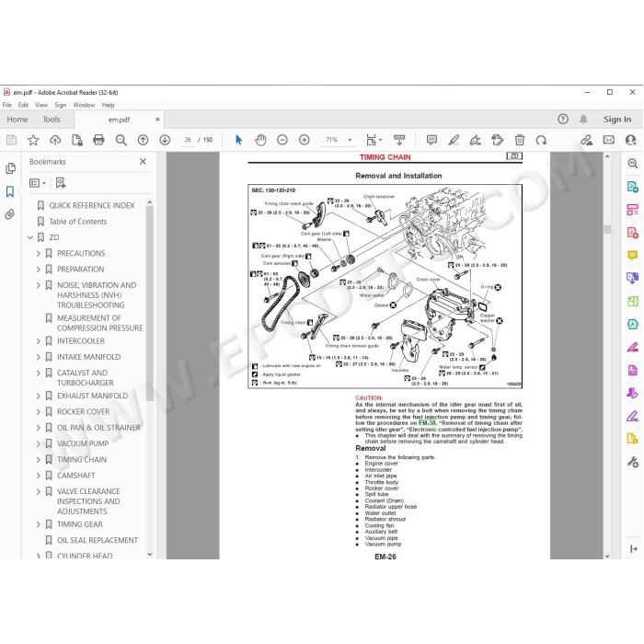The width and height of the screenshot is (644, 644).
Task: Click the page number input field
Action: click(188, 140)
